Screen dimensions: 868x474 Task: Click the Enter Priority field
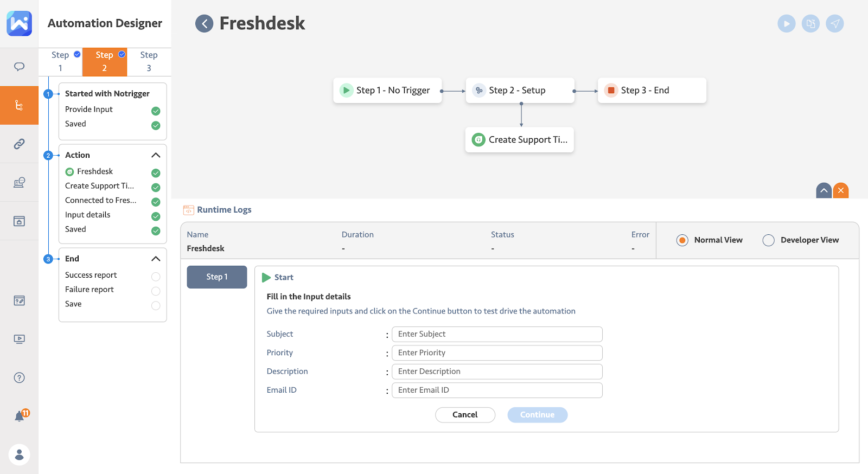[x=497, y=353]
